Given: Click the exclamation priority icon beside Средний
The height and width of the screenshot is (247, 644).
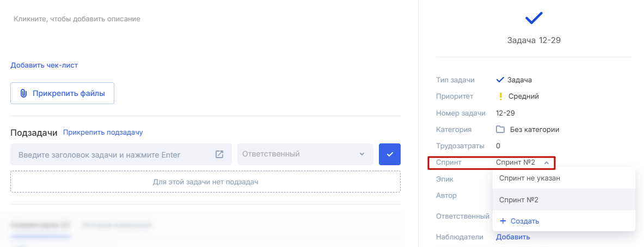Looking at the screenshot, I should point(500,97).
